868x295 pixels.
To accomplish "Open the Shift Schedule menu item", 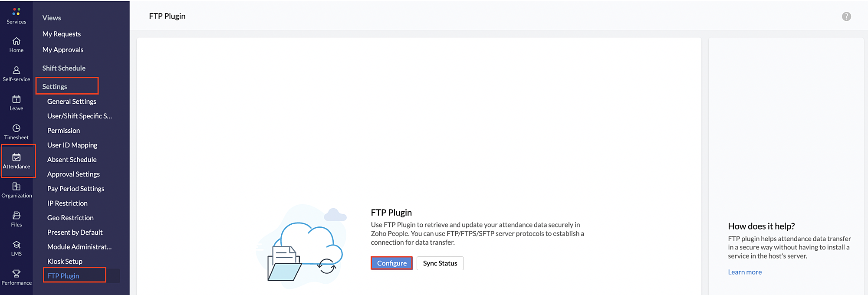I will pos(64,68).
